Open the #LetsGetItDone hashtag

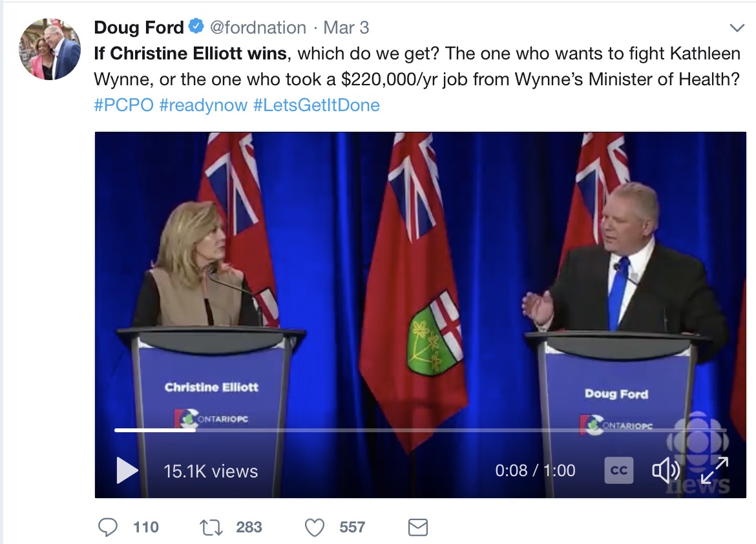coord(316,105)
